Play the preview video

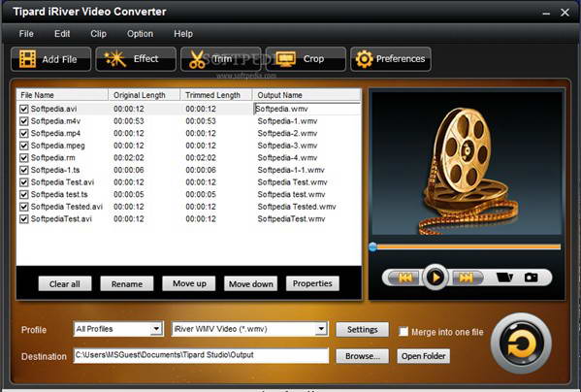[436, 278]
